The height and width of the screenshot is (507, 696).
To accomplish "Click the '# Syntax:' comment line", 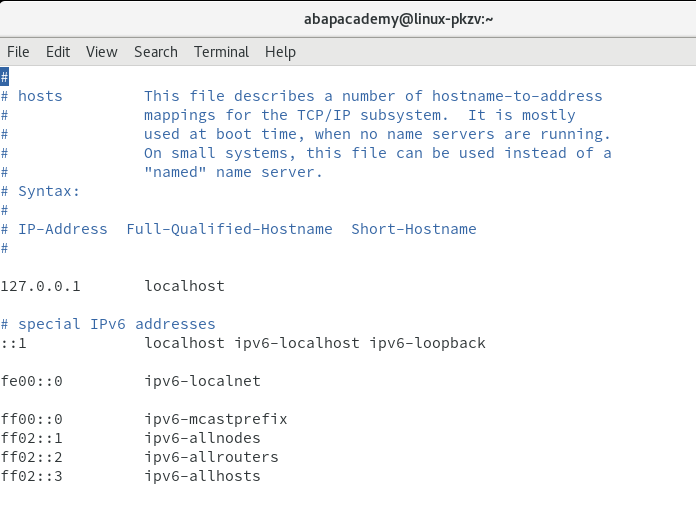I will (40, 191).
